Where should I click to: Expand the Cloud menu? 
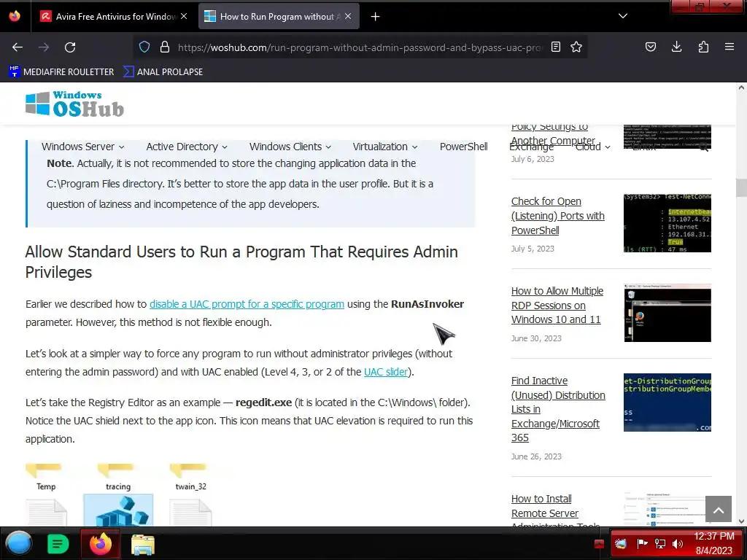[x=592, y=147]
